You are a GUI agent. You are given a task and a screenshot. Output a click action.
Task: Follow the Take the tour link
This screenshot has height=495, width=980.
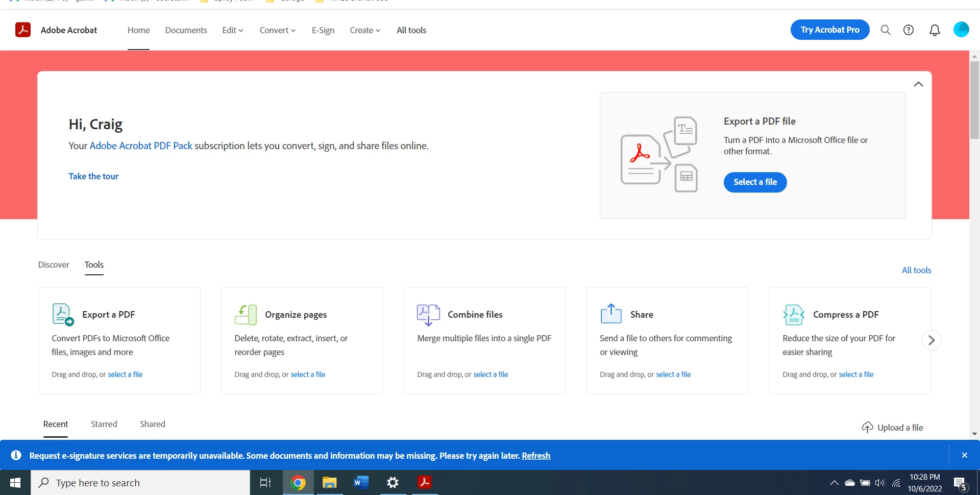(93, 176)
